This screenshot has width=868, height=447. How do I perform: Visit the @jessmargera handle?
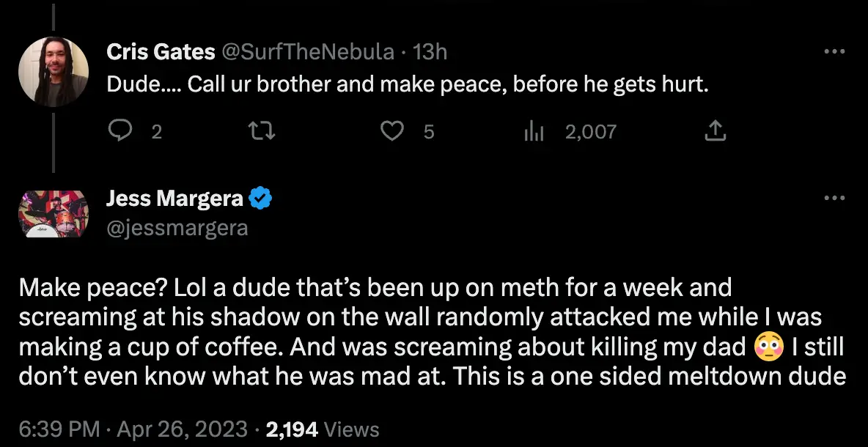(x=177, y=228)
